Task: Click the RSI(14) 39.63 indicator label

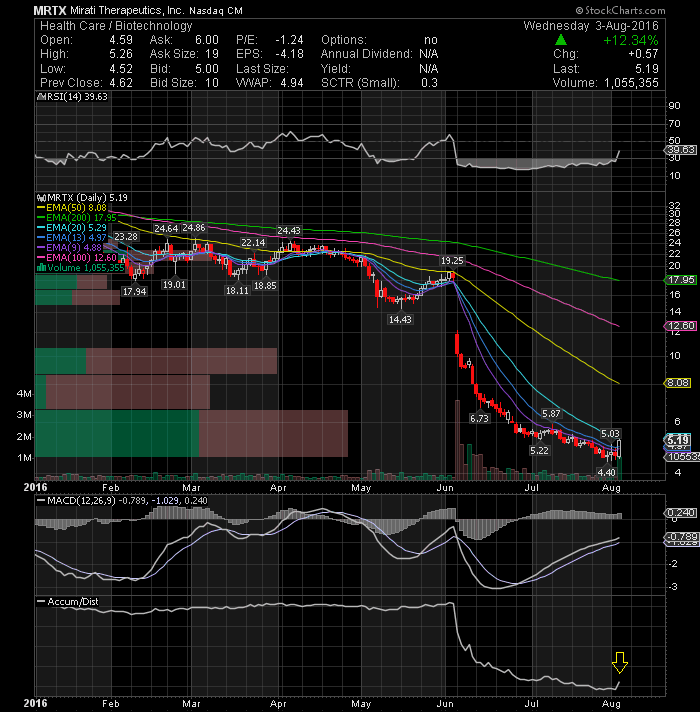Action: (73, 97)
